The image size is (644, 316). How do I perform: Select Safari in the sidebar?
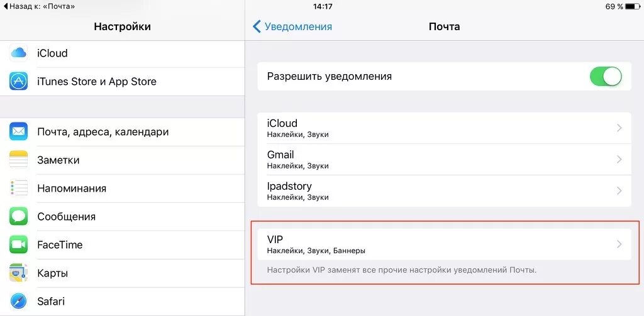(x=123, y=302)
